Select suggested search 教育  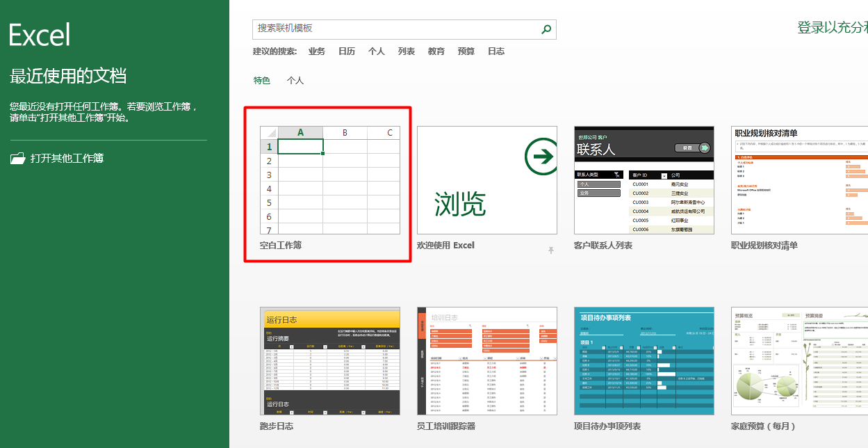pyautogui.click(x=436, y=51)
